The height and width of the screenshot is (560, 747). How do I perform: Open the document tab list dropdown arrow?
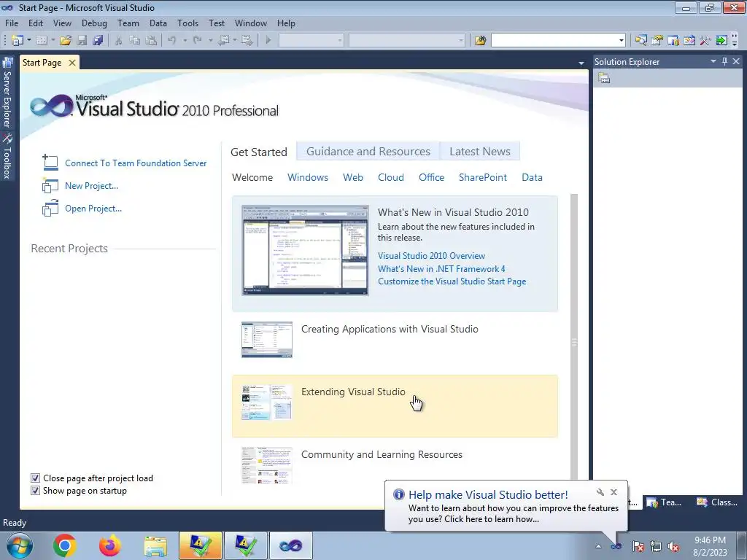tap(581, 63)
